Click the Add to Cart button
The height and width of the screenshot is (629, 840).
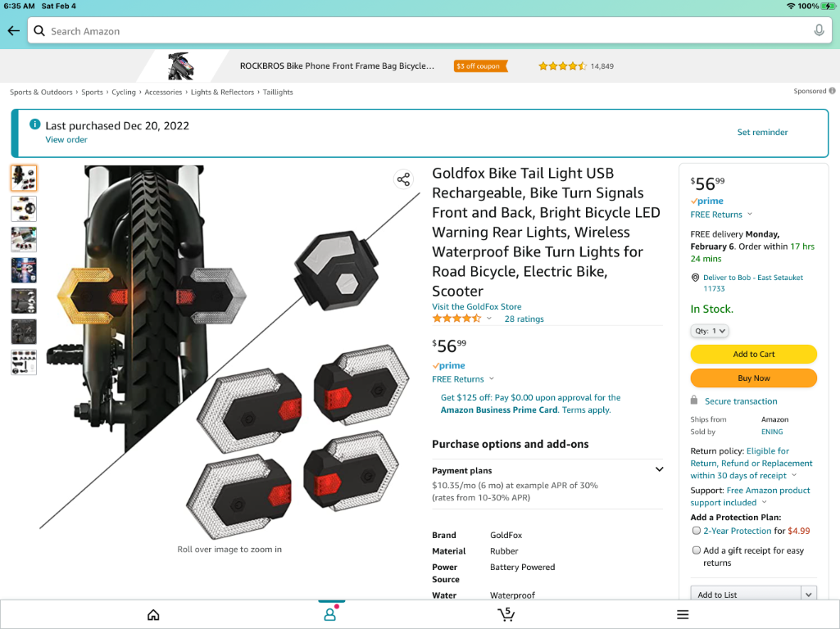(754, 354)
